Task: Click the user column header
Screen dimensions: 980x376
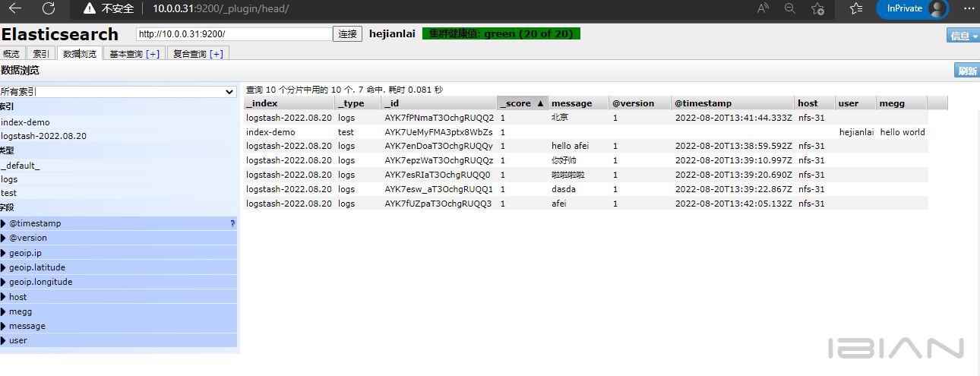Action: [x=856, y=103]
